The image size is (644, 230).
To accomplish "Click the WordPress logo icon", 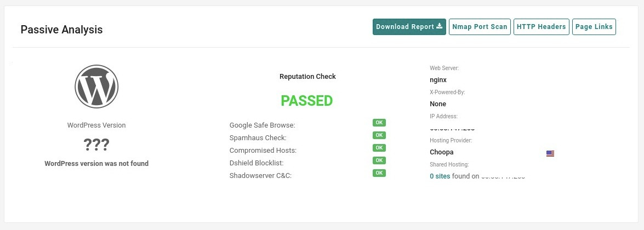I will (x=96, y=87).
